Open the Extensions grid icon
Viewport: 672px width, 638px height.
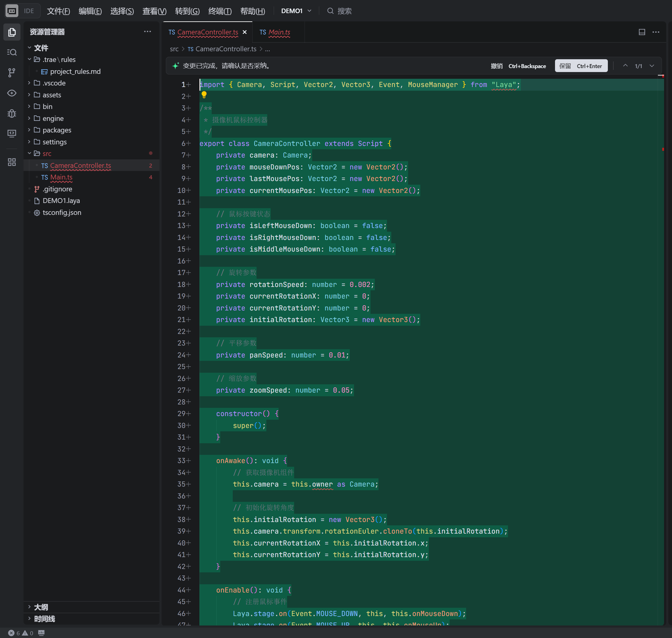tap(12, 162)
